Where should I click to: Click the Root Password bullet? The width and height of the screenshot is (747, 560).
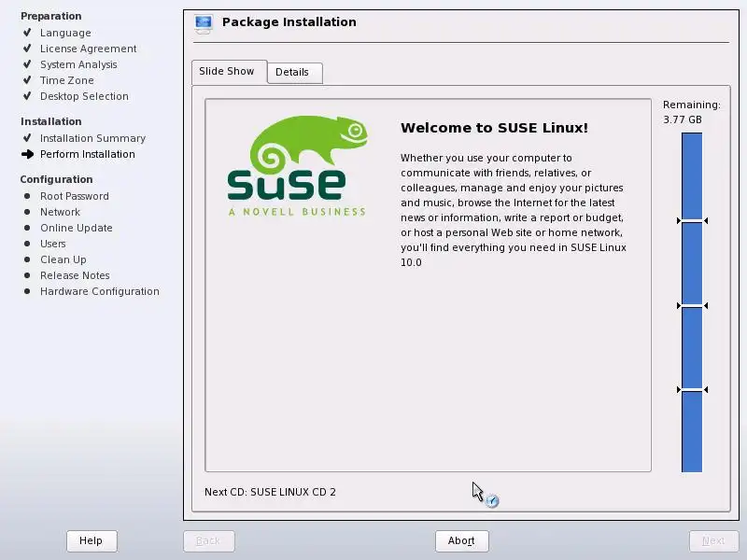click(x=27, y=196)
